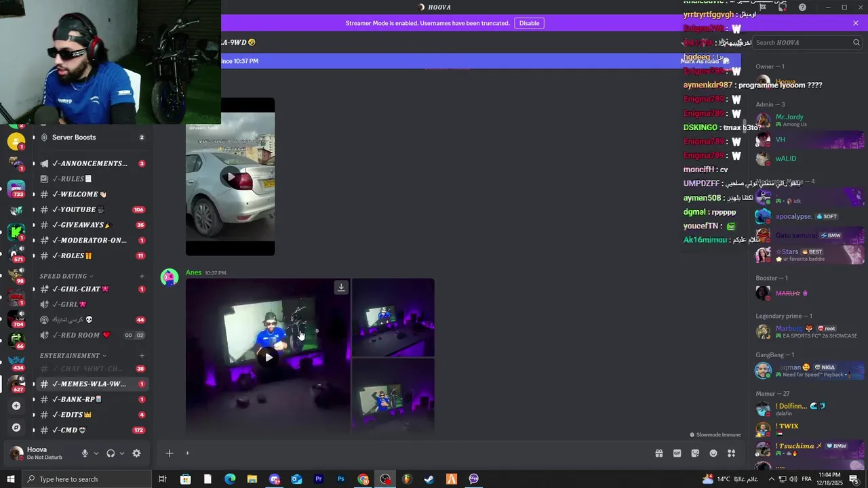Open headphones output options arrow
This screenshot has width=868, height=488.
pyautogui.click(x=121, y=453)
